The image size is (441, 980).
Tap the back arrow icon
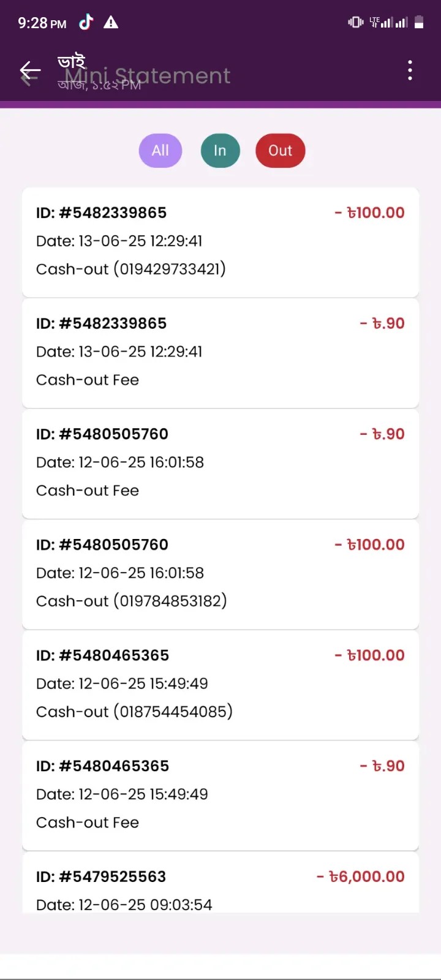30,71
